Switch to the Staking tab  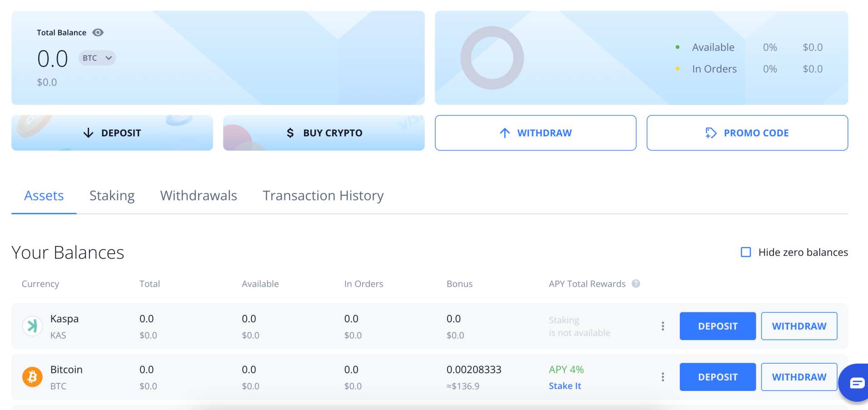point(112,195)
